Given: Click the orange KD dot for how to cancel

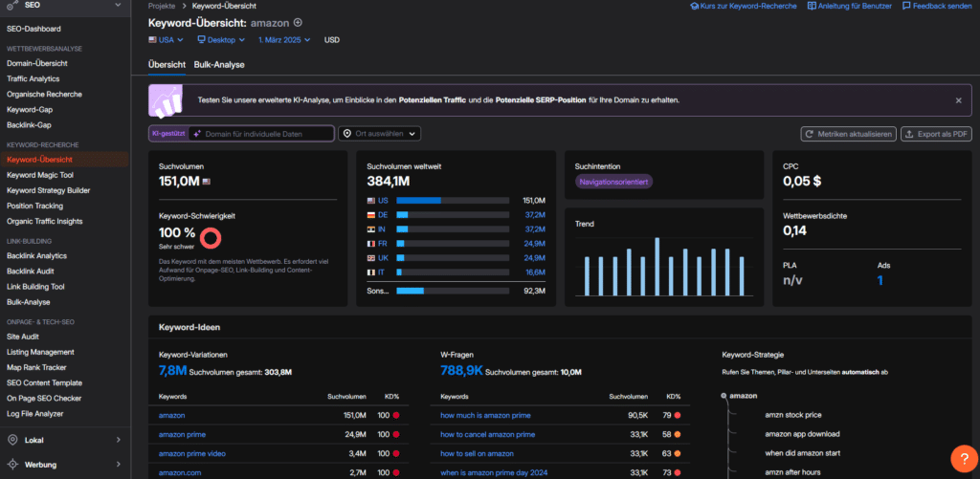Looking at the screenshot, I should click(678, 435).
